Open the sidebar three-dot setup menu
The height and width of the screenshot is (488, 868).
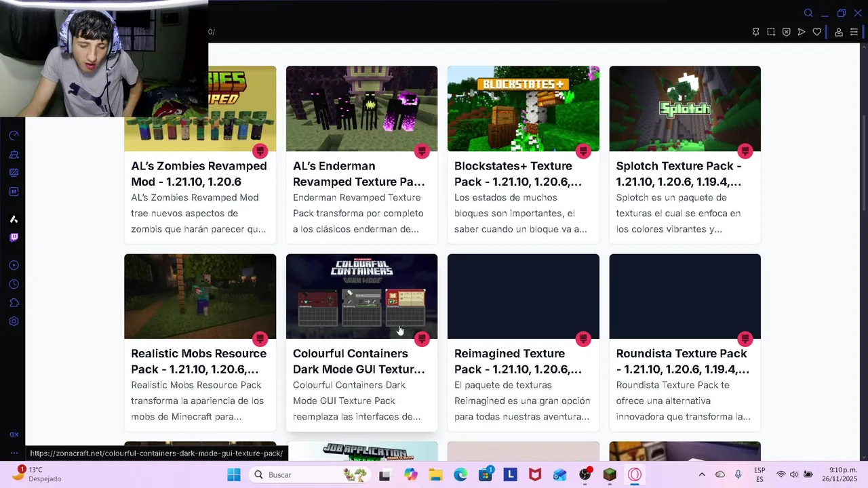(14, 453)
